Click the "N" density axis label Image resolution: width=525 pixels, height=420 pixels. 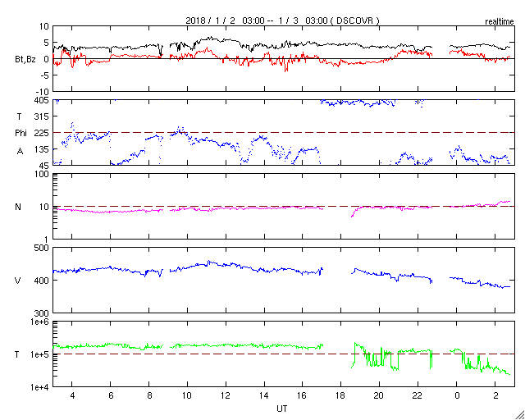click(x=18, y=207)
